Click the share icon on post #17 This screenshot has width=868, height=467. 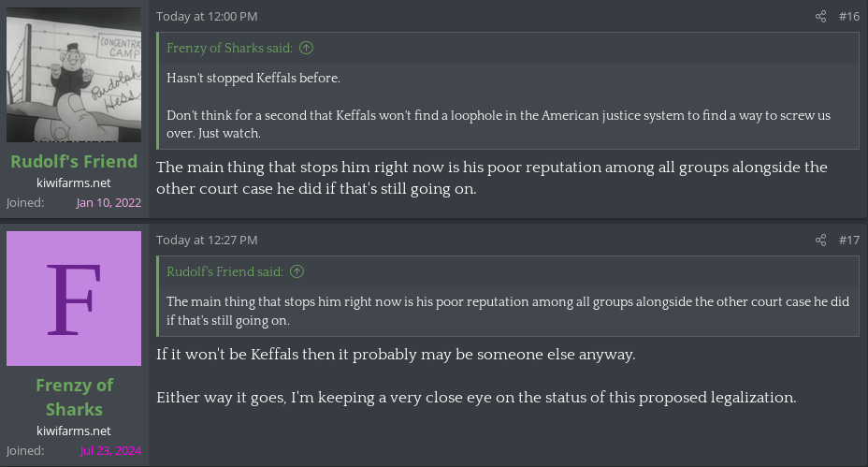click(820, 241)
